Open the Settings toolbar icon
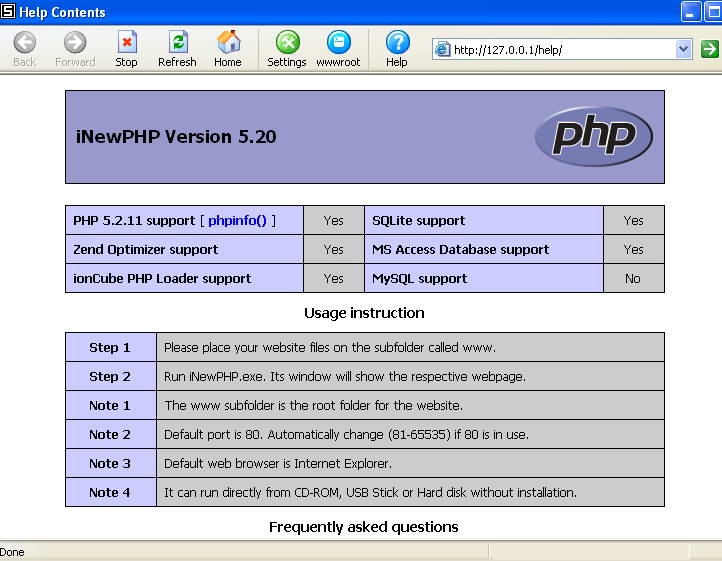The image size is (722, 561). tap(287, 42)
